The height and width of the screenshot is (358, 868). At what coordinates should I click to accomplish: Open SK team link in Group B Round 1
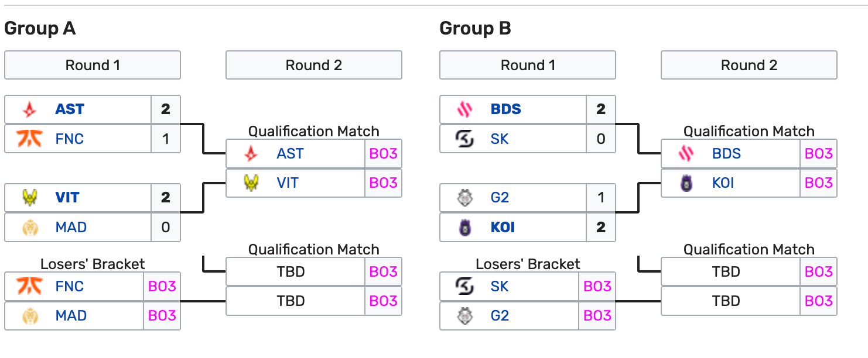coord(500,139)
